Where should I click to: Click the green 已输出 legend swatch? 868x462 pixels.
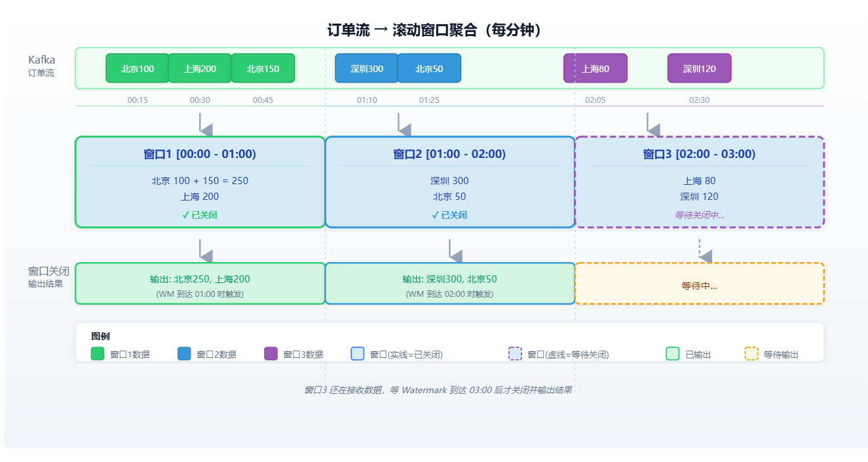(673, 354)
